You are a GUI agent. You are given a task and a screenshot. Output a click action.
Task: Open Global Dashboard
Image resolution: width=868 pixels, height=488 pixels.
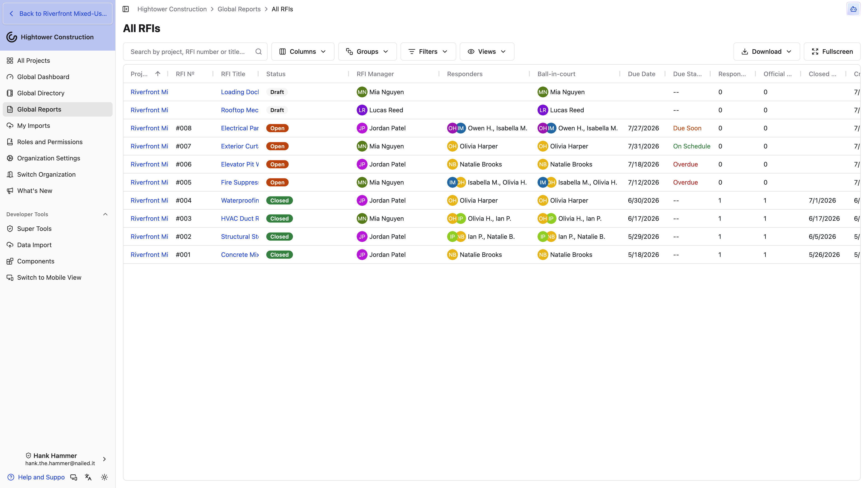[x=58, y=77]
